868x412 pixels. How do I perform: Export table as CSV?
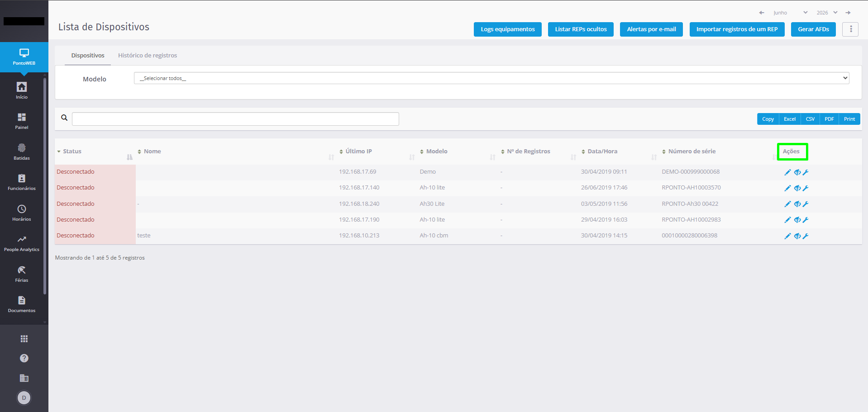pyautogui.click(x=810, y=119)
